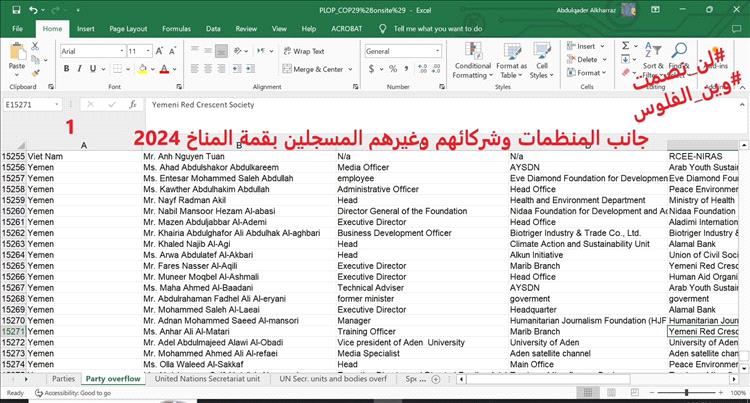Click Delete cells button
This screenshot has width=750, height=403.
coord(582,60)
